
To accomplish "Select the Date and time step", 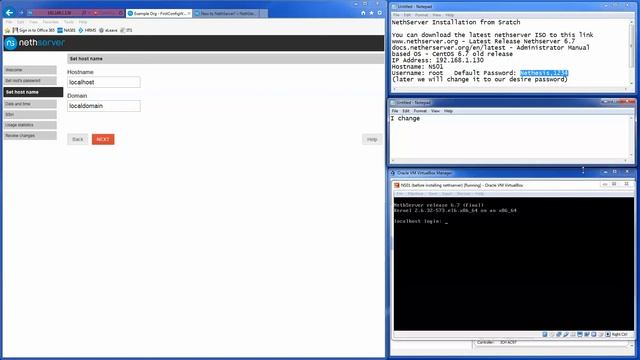I will point(30,104).
